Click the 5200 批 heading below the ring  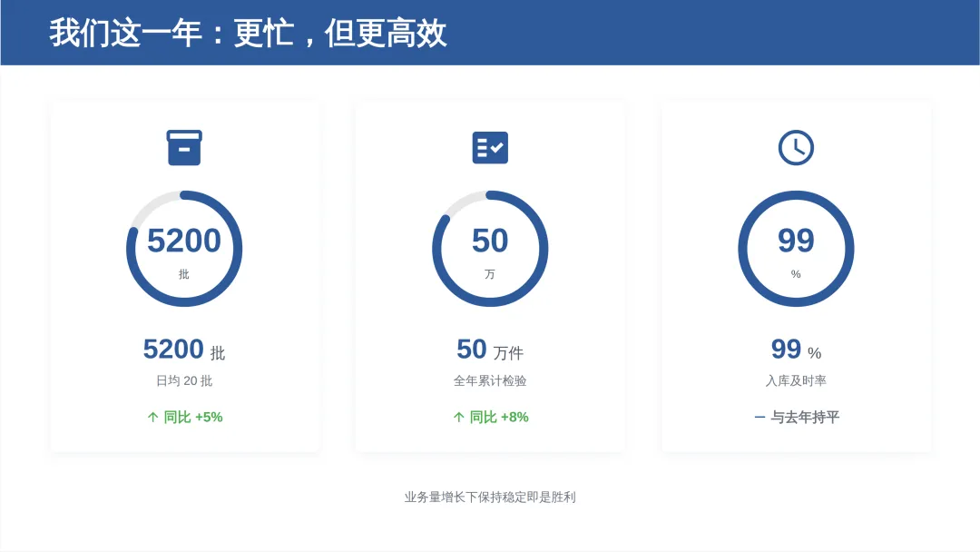point(183,350)
